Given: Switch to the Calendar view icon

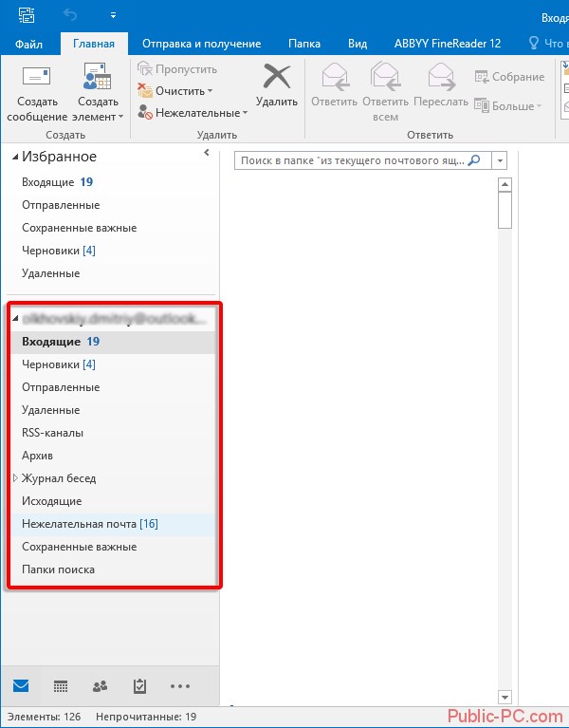Looking at the screenshot, I should pyautogui.click(x=61, y=686).
